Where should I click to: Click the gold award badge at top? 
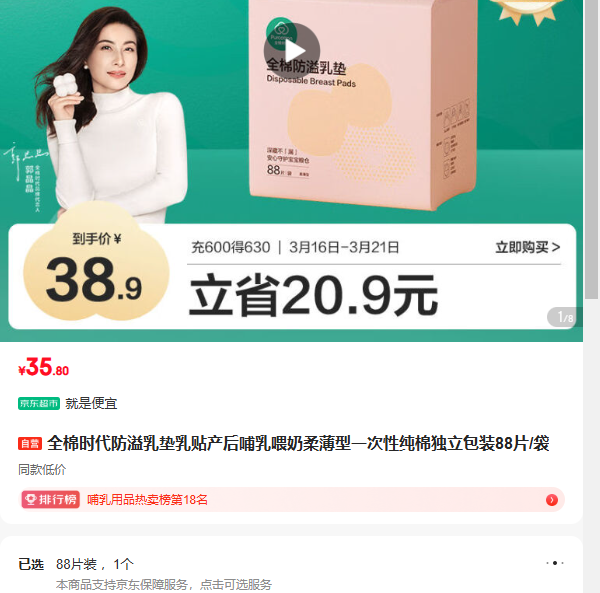[527, 11]
